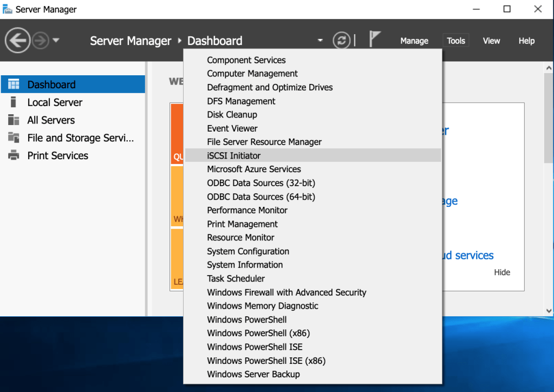Click the scrollbar down arrow
This screenshot has height=392, width=554.
[x=549, y=311]
